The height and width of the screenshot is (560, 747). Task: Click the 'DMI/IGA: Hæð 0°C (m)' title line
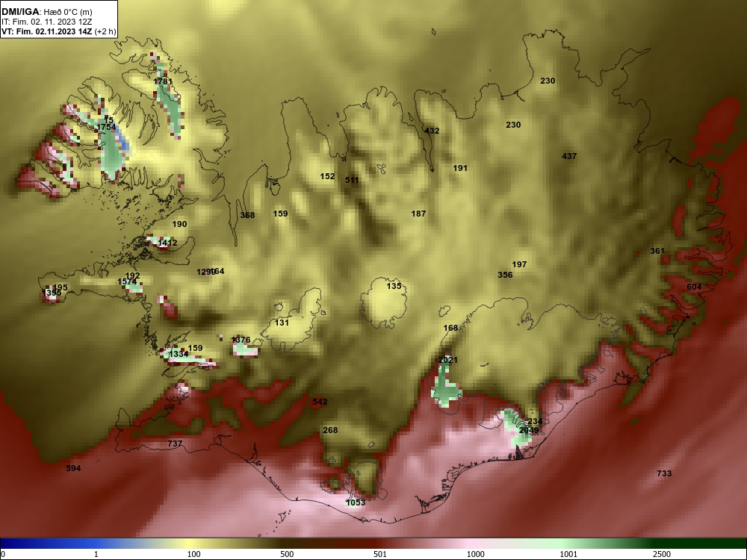pos(46,11)
